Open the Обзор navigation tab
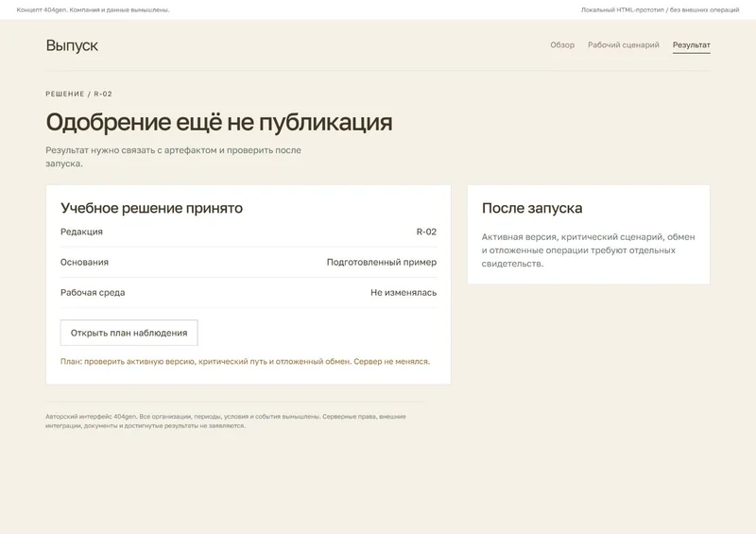756x534 pixels. pos(562,44)
